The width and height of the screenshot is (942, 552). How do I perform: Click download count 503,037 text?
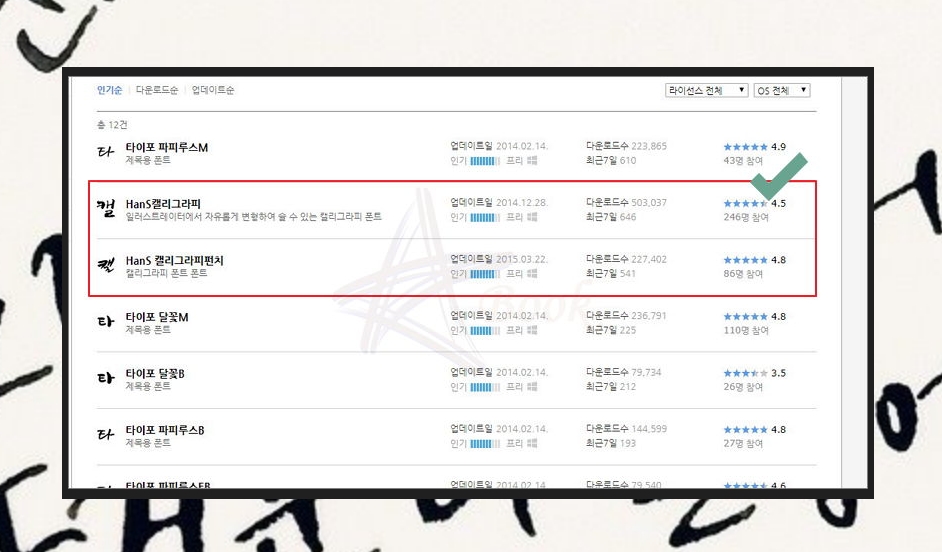(x=649, y=202)
